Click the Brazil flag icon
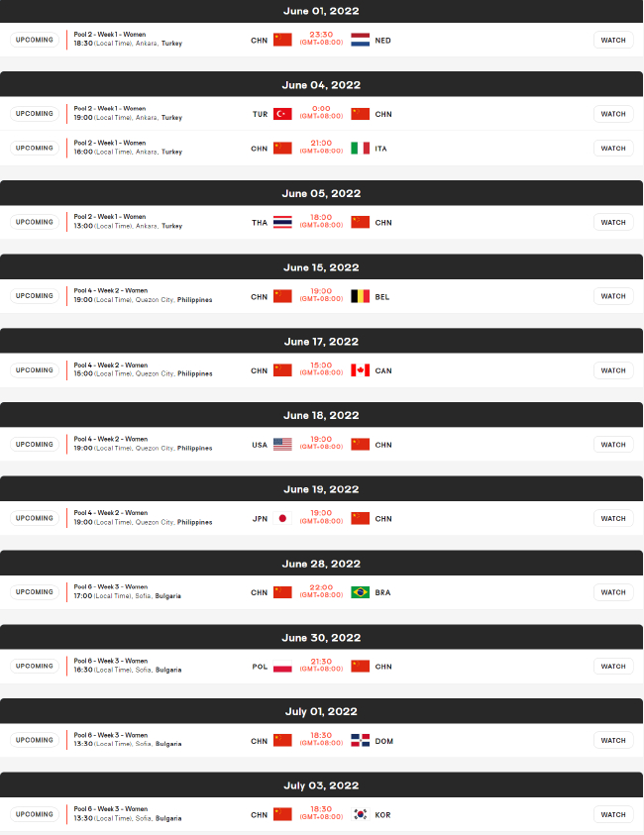The image size is (644, 835). click(360, 592)
